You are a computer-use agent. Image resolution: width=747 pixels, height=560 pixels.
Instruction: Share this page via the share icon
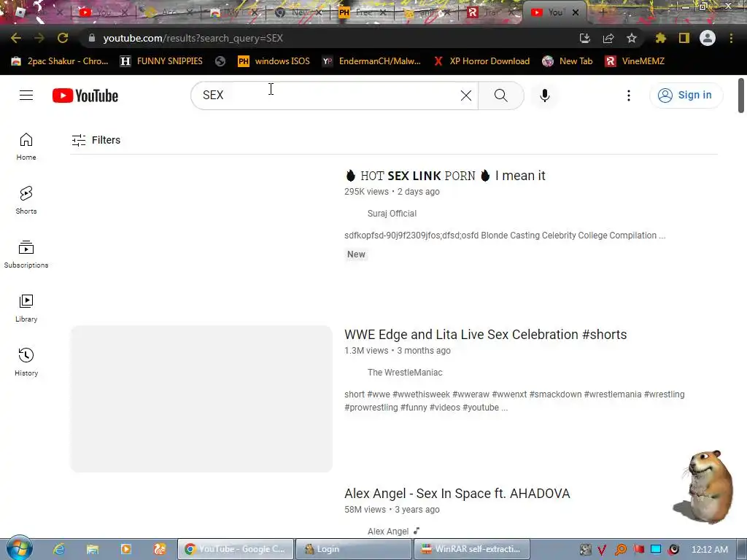pyautogui.click(x=608, y=38)
